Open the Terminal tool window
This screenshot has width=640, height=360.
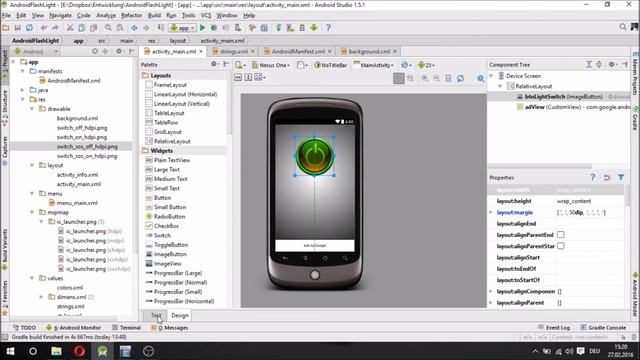(x=127, y=327)
